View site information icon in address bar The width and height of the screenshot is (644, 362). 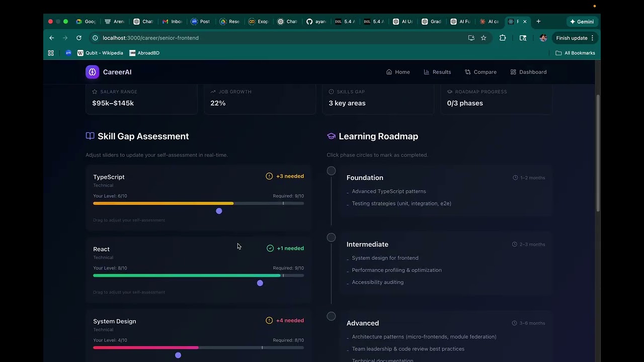click(x=95, y=38)
